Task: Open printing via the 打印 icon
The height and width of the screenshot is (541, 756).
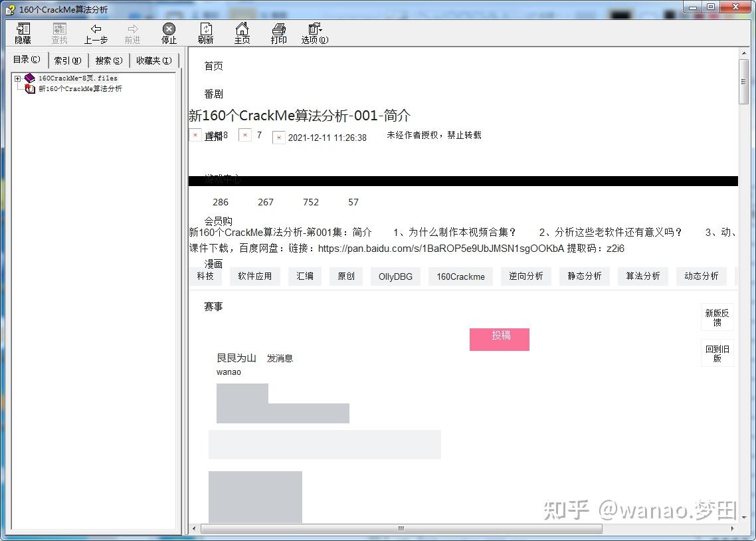Action: pyautogui.click(x=278, y=32)
